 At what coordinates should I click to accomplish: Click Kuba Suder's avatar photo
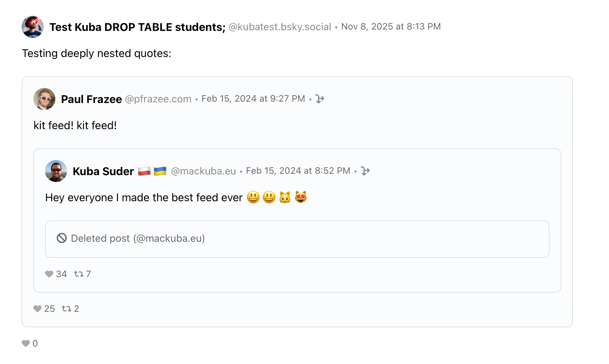[x=56, y=171]
